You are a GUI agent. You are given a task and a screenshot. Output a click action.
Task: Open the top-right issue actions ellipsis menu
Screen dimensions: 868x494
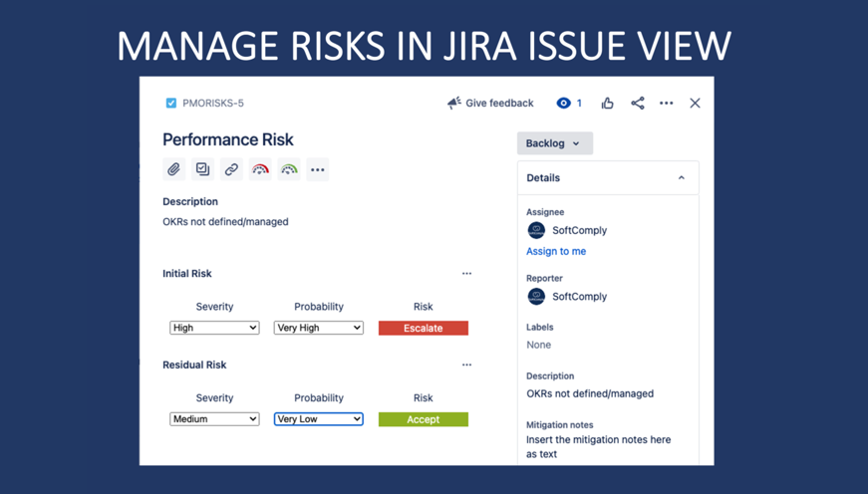coord(666,103)
